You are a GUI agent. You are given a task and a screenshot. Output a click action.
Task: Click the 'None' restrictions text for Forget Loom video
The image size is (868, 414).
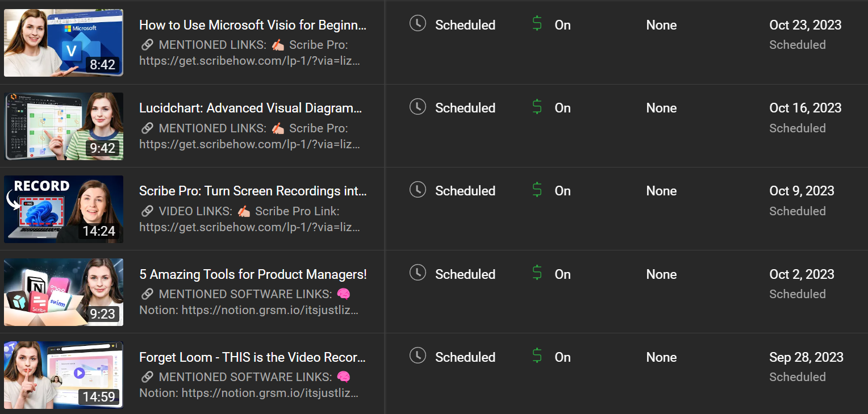click(x=661, y=357)
